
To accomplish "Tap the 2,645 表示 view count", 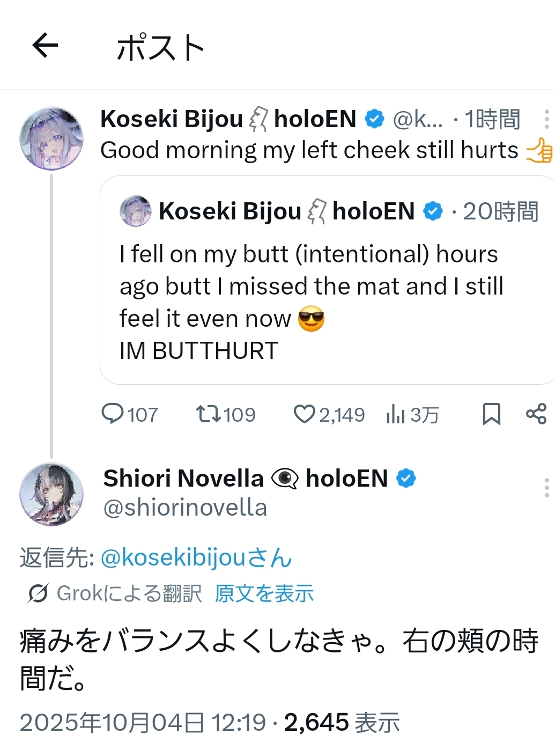I will pyautogui.click(x=342, y=722).
